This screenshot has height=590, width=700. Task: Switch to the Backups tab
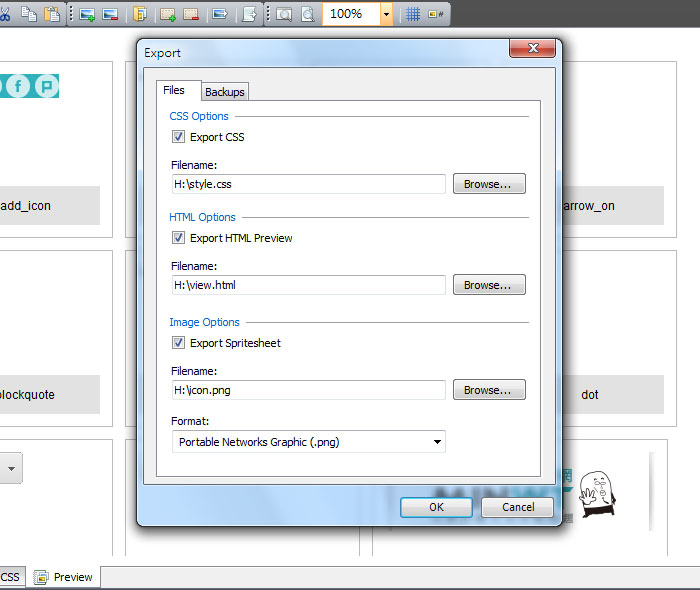click(x=225, y=92)
